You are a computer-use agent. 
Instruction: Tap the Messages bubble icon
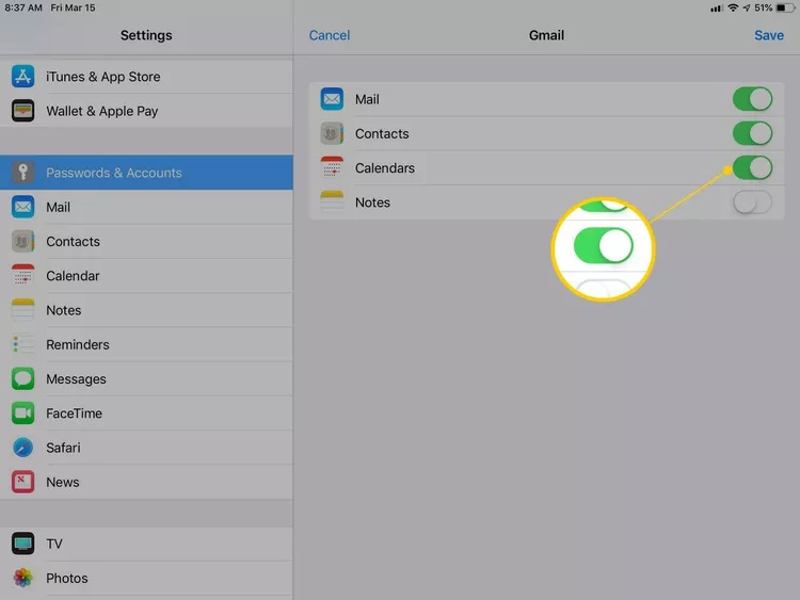click(23, 379)
